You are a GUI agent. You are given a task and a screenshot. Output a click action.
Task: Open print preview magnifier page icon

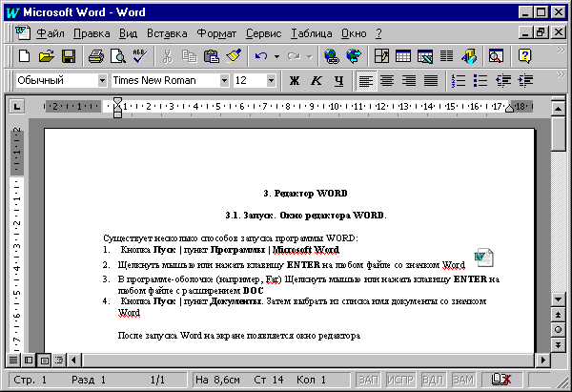pos(118,56)
